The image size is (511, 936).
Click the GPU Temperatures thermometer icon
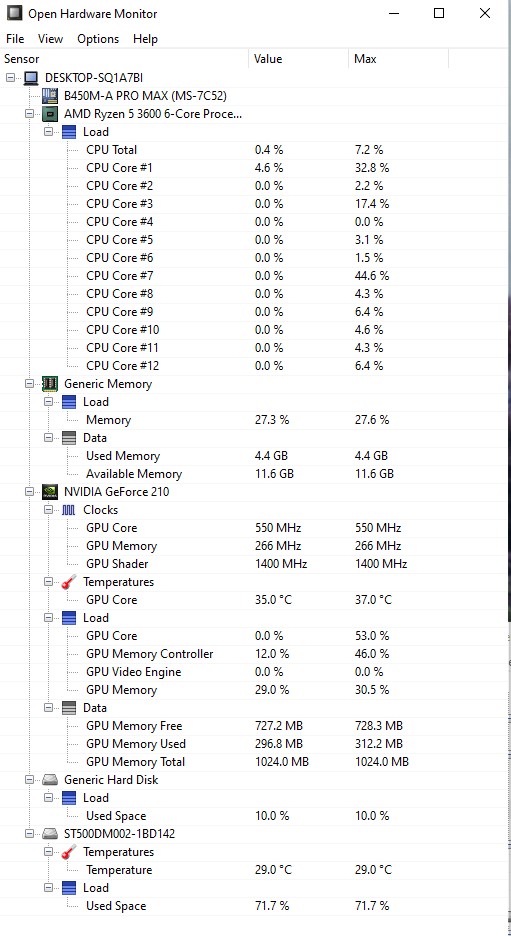coord(69,581)
